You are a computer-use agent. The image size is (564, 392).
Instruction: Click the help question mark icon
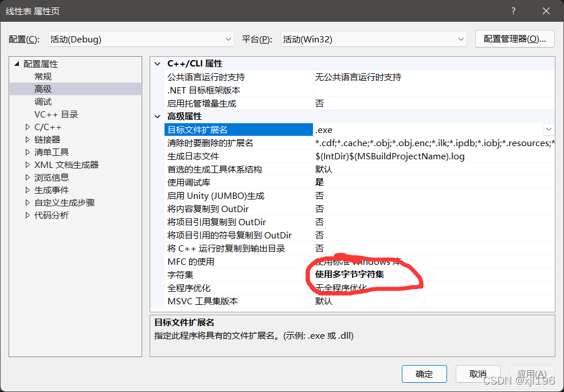tap(513, 10)
